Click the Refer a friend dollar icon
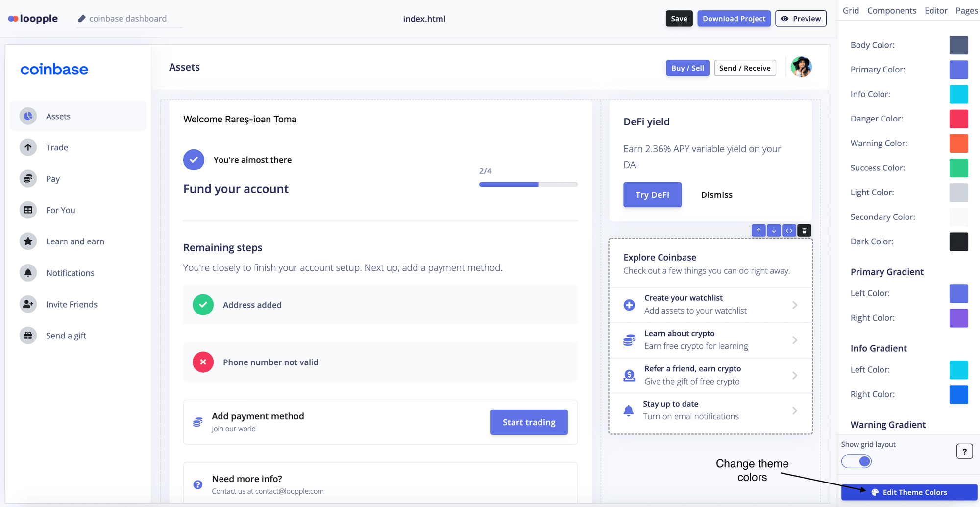Screen dimensions: 980x507 tap(629, 375)
